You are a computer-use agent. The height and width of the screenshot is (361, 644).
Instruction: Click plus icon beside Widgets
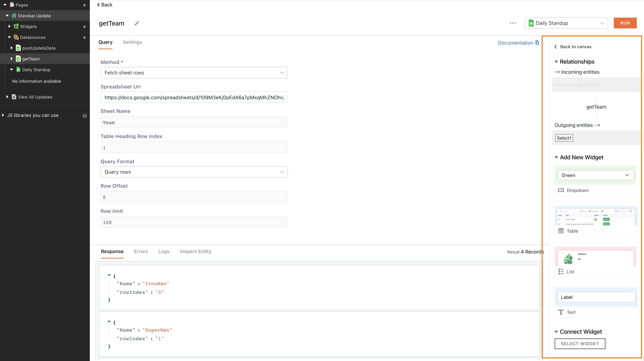coord(84,27)
